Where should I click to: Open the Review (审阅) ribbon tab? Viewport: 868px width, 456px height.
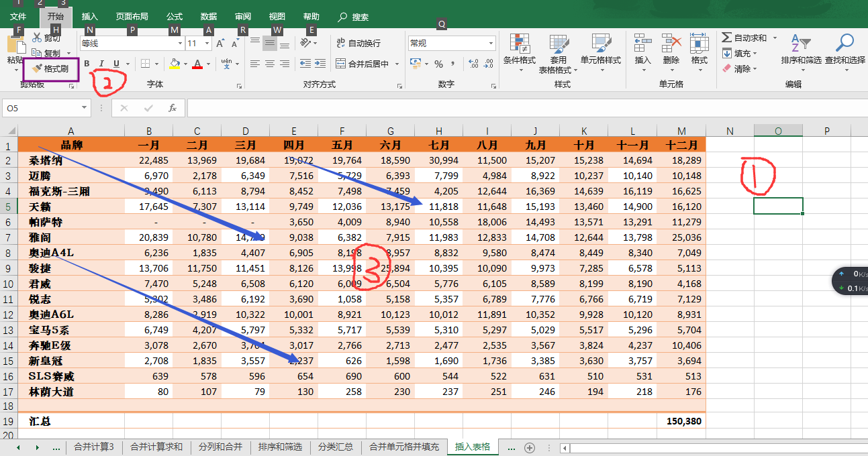243,16
